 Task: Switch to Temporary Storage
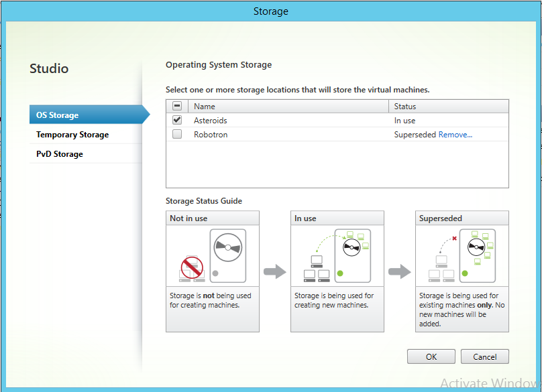(72, 134)
